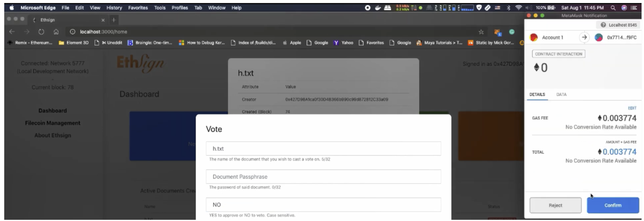
Task: Click the Document Passphrase input field
Action: [x=323, y=177]
